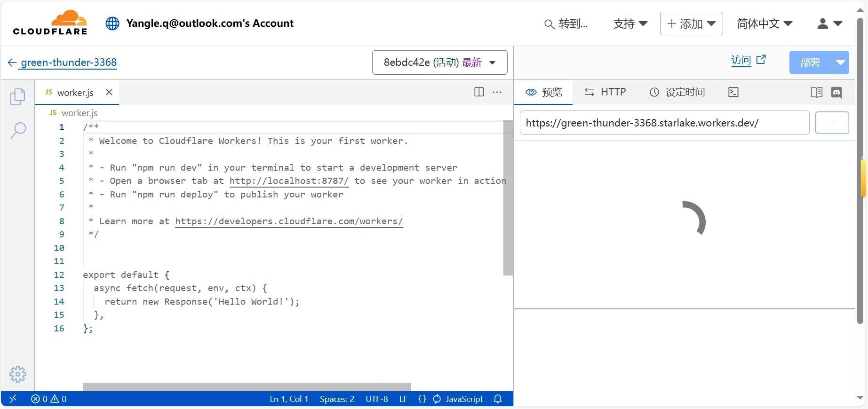Click line number 16 in the gutter
868x409 pixels.
[x=59, y=328]
